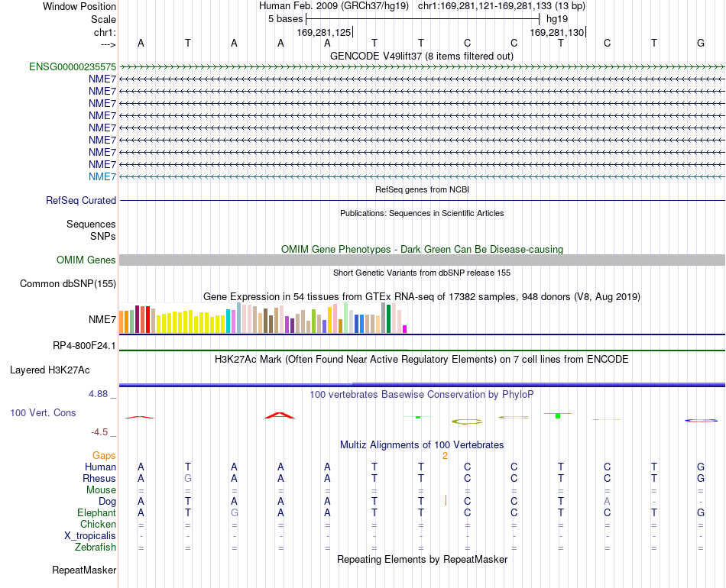Click the ENSG00000235575 gene label

click(x=73, y=66)
